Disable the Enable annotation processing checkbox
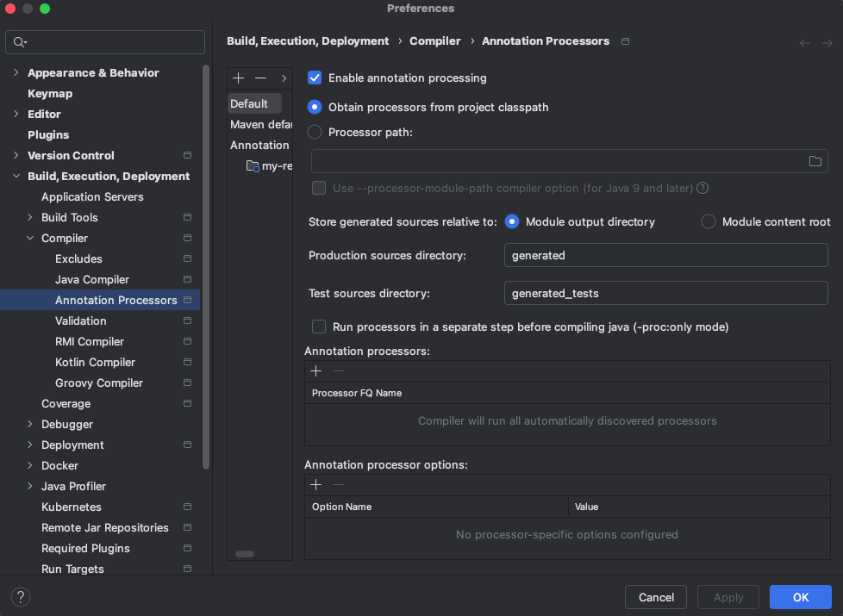The width and height of the screenshot is (843, 616). click(315, 78)
